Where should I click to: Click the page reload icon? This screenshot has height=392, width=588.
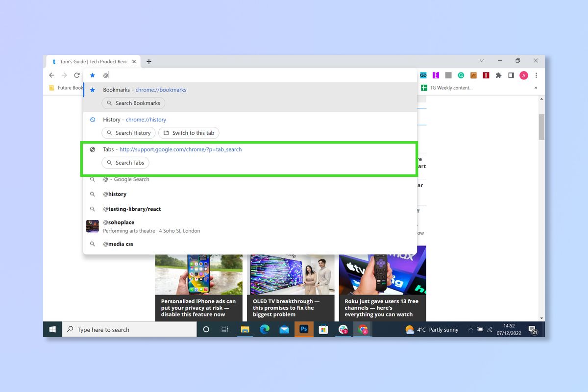77,75
